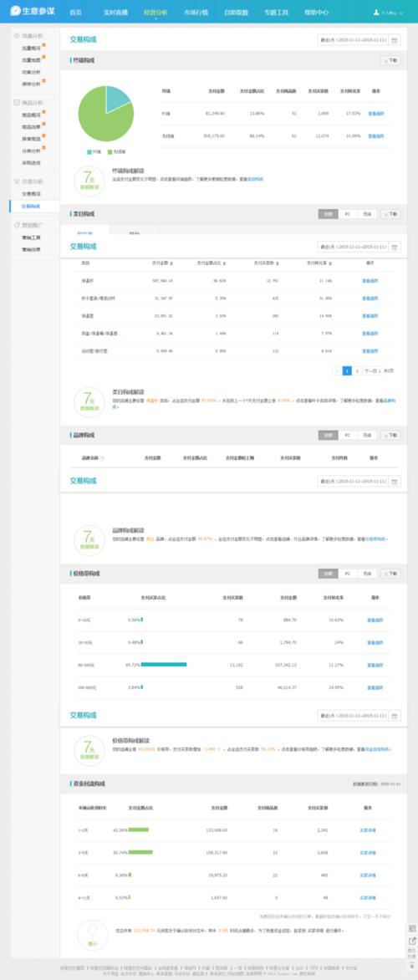Click the 95.72% teal progress bar

[x=164, y=665]
